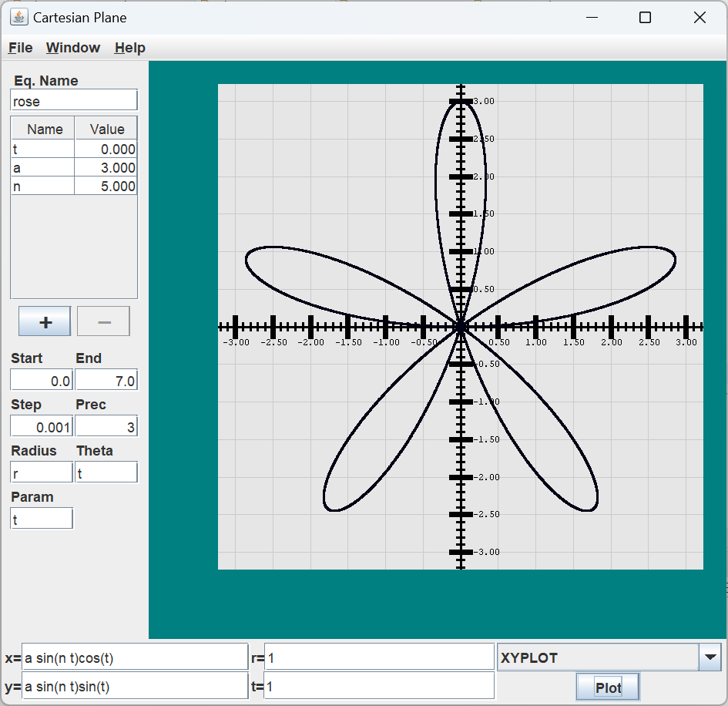The image size is (728, 706).
Task: Open the Help menu
Action: [x=129, y=48]
